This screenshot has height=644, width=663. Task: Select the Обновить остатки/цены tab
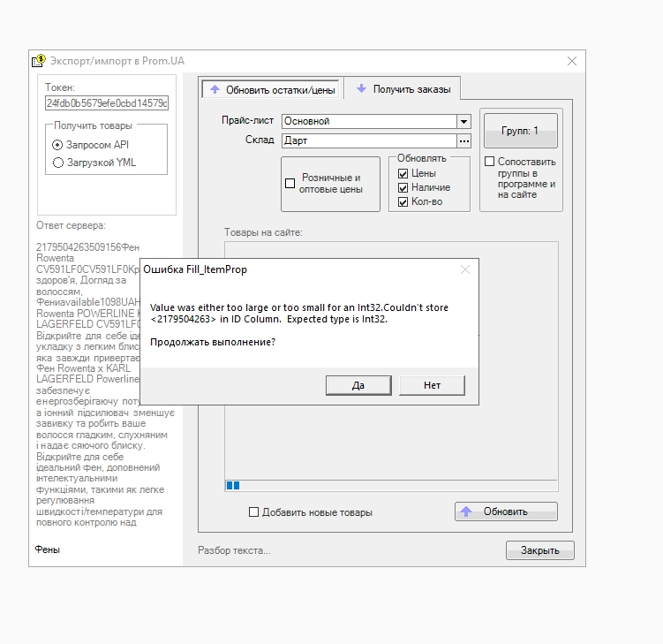click(271, 89)
